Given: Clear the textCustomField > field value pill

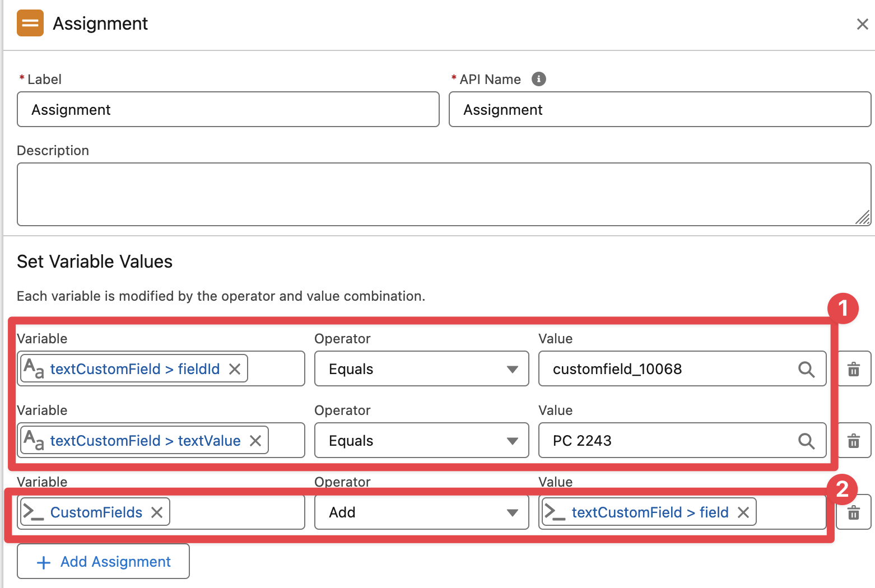Looking at the screenshot, I should coord(743,512).
